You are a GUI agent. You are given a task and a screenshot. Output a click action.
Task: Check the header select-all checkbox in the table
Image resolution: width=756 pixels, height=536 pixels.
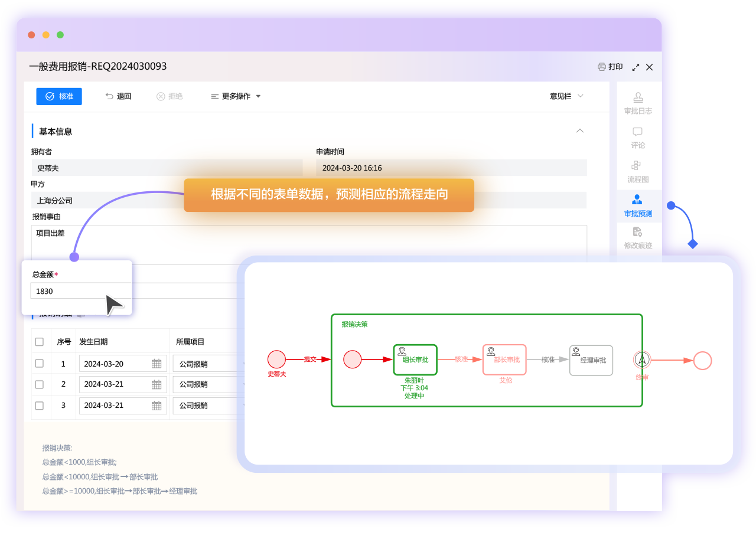pyautogui.click(x=40, y=341)
